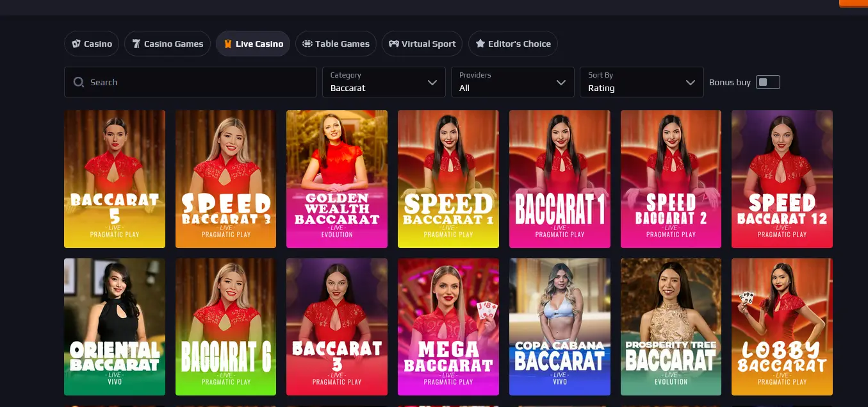This screenshot has height=407, width=868.
Task: Open Copa Cabana Baccarat by Vivo
Action: pyautogui.click(x=560, y=327)
